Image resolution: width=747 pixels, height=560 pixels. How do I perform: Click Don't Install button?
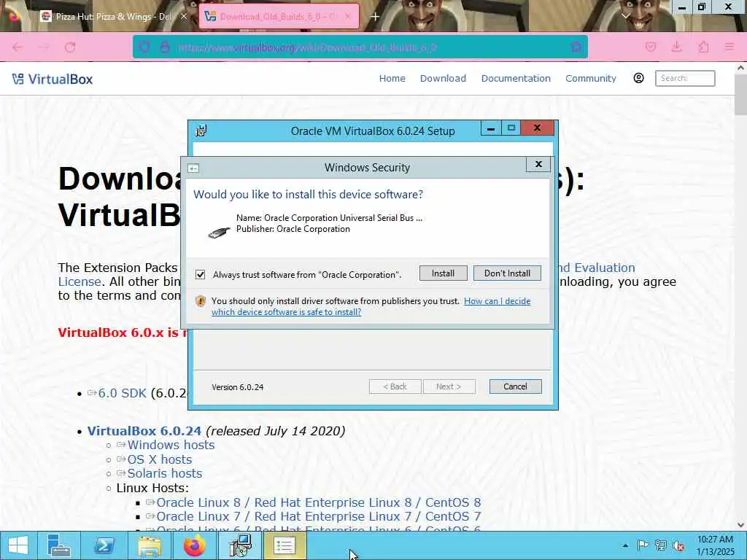point(507,273)
